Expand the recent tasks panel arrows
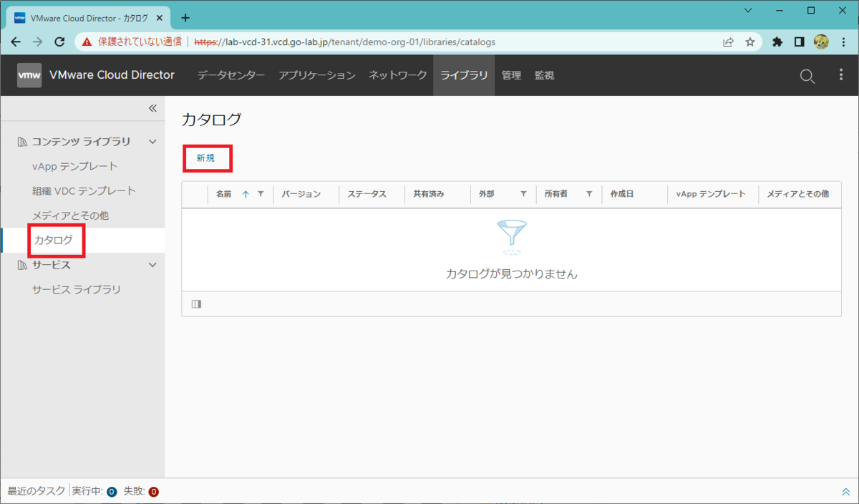 pos(845,492)
